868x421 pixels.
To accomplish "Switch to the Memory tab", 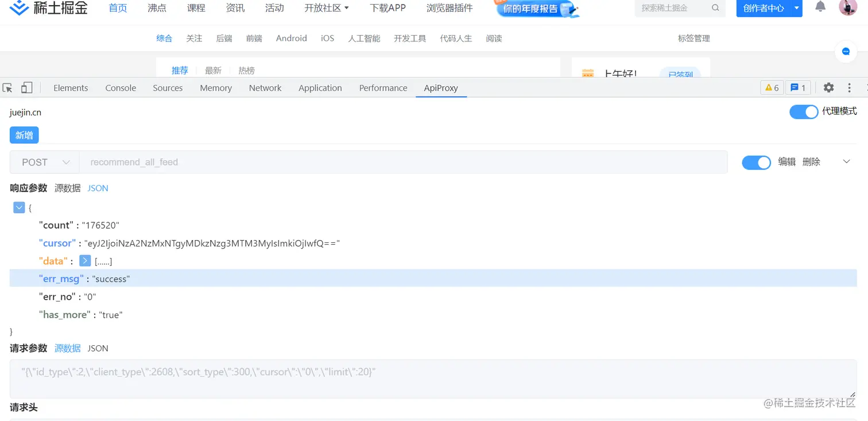I will 216,88.
